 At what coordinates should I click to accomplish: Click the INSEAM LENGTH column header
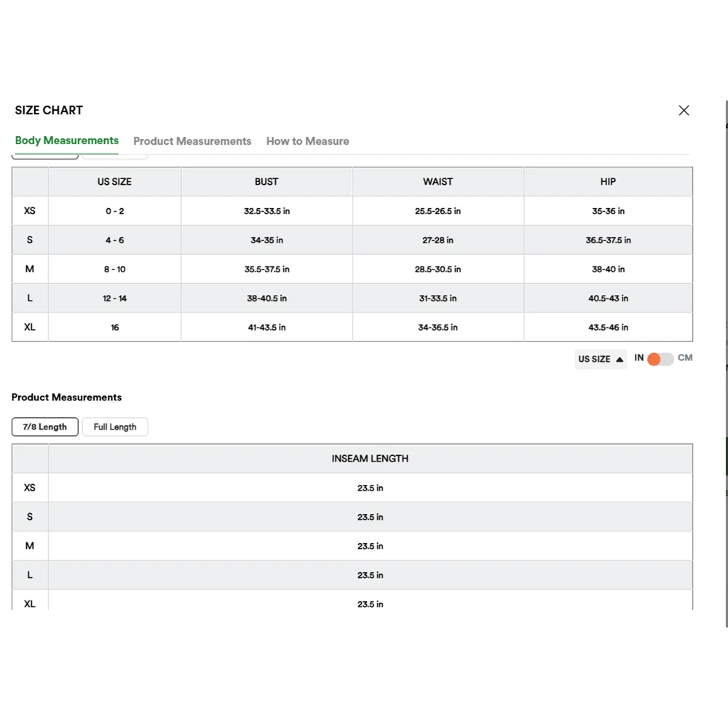370,459
